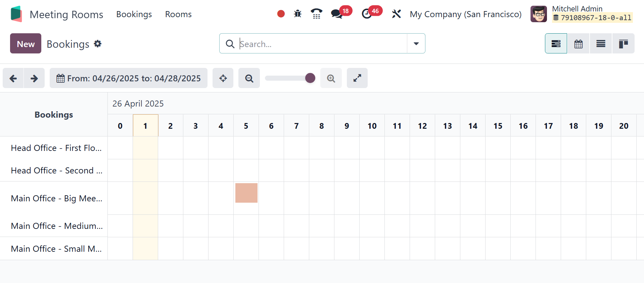This screenshot has width=644, height=283.
Task: Open activities clock with 46 badge
Action: click(x=367, y=14)
